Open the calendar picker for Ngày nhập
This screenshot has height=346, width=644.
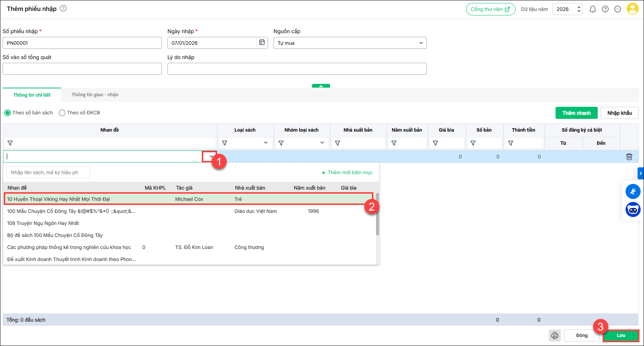pyautogui.click(x=262, y=43)
